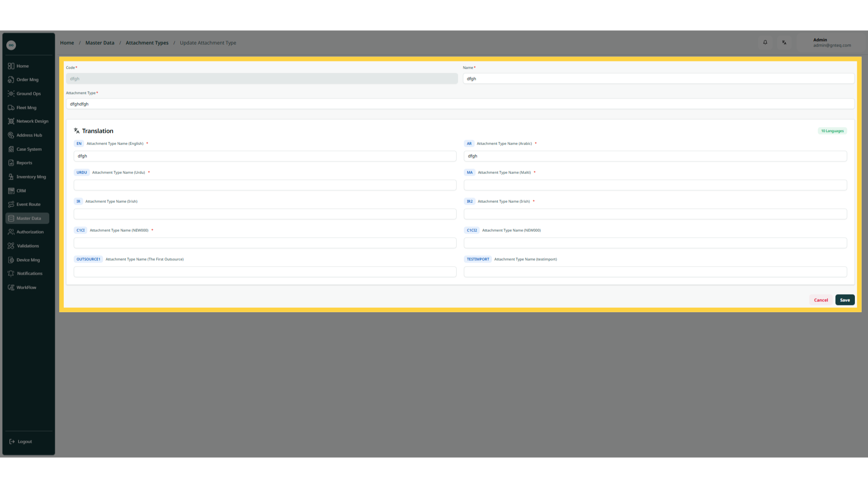
Task: Focus the C1CI2 NEW000 name field
Action: tap(655, 243)
